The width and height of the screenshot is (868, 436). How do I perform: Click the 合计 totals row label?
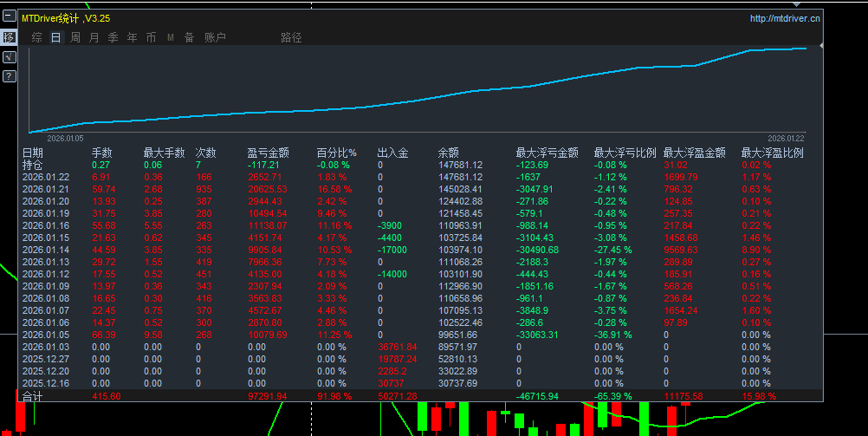click(x=32, y=397)
